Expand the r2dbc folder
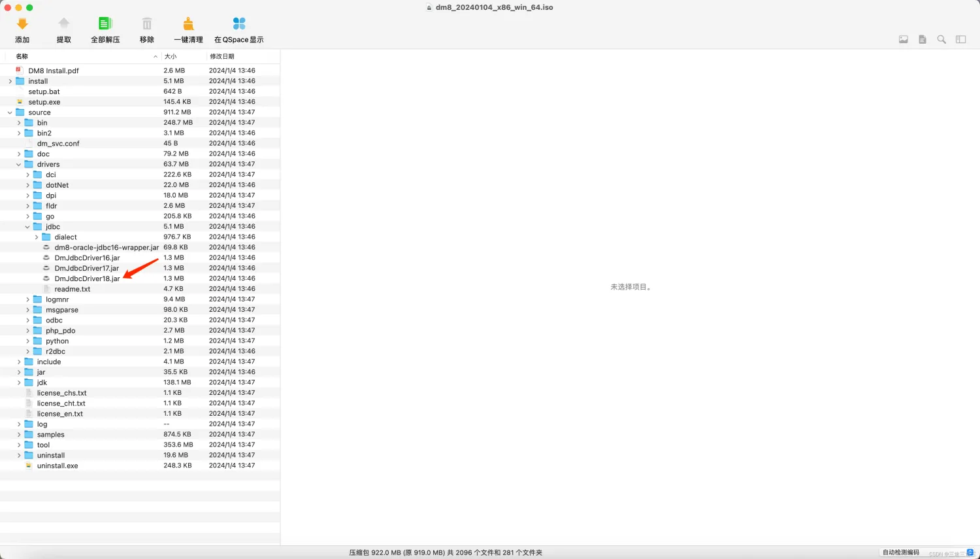Viewport: 980px width, 559px height. [x=27, y=351]
